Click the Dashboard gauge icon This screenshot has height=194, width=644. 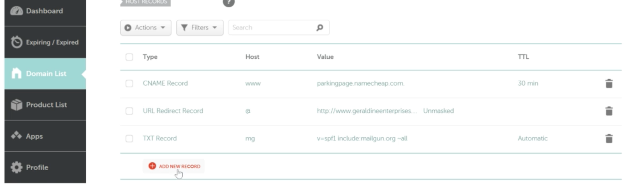(x=16, y=11)
